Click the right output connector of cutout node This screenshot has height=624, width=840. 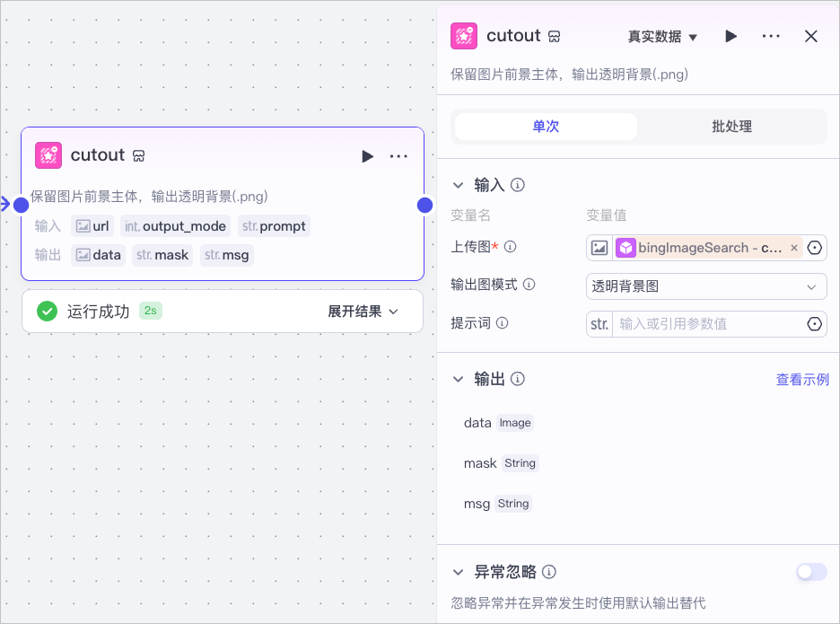(424, 205)
